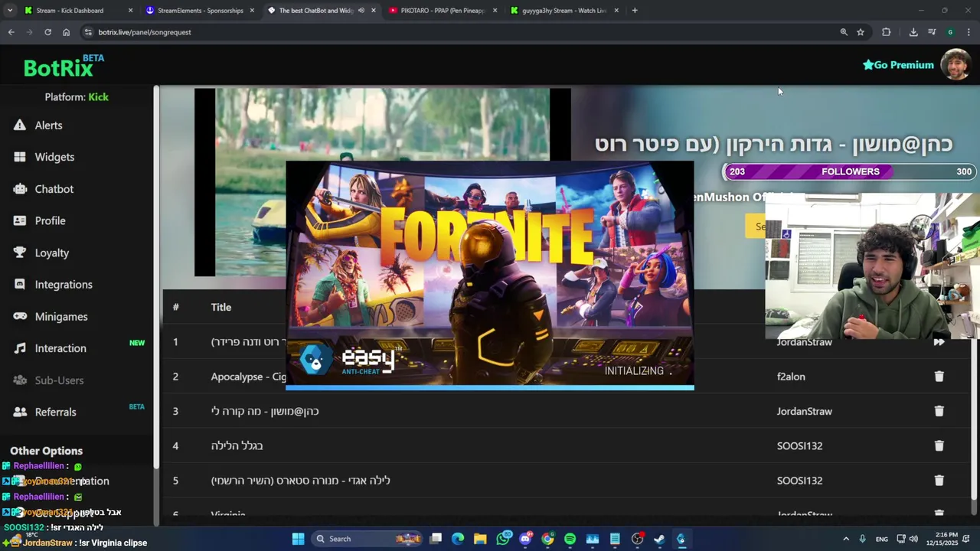The height and width of the screenshot is (551, 980).
Task: Delete song row 3 by JordanStraw
Action: [939, 411]
